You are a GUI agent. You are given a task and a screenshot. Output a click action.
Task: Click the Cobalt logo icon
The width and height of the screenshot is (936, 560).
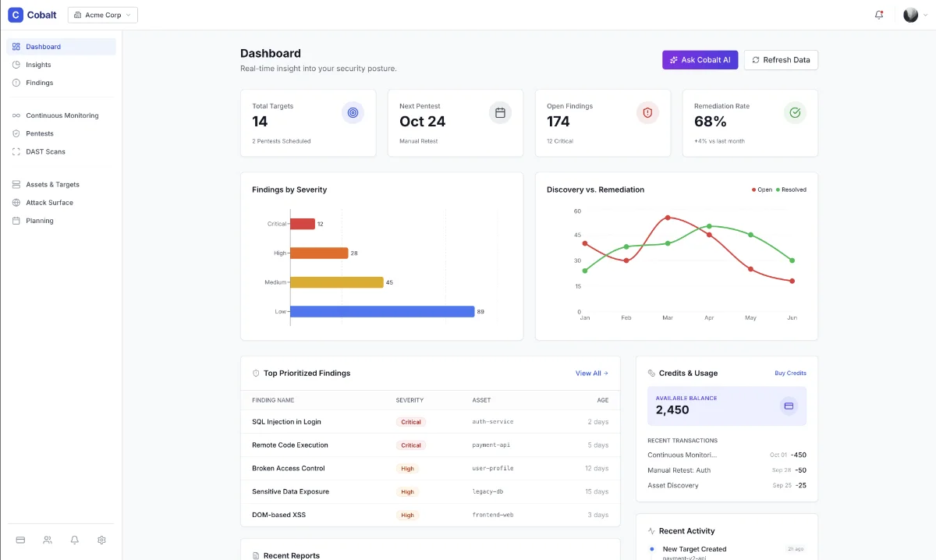click(x=16, y=15)
